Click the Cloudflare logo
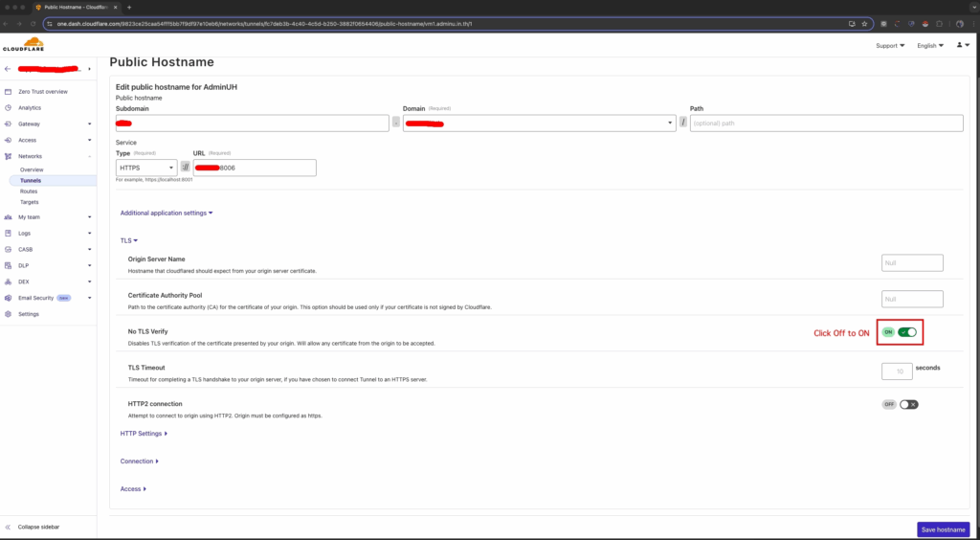The width and height of the screenshot is (980, 540). click(x=23, y=45)
